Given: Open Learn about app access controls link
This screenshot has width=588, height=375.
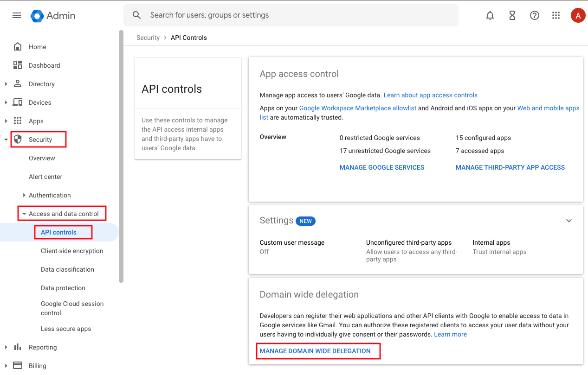Looking at the screenshot, I should pyautogui.click(x=430, y=95).
